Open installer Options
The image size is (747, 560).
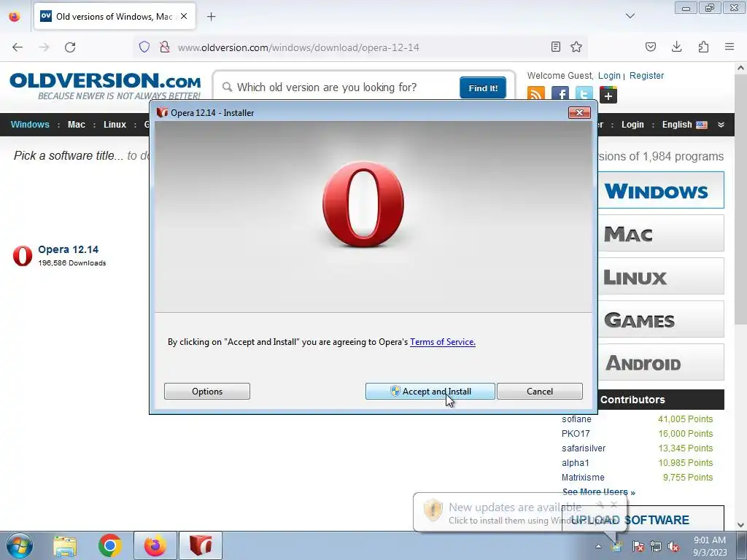coord(206,392)
